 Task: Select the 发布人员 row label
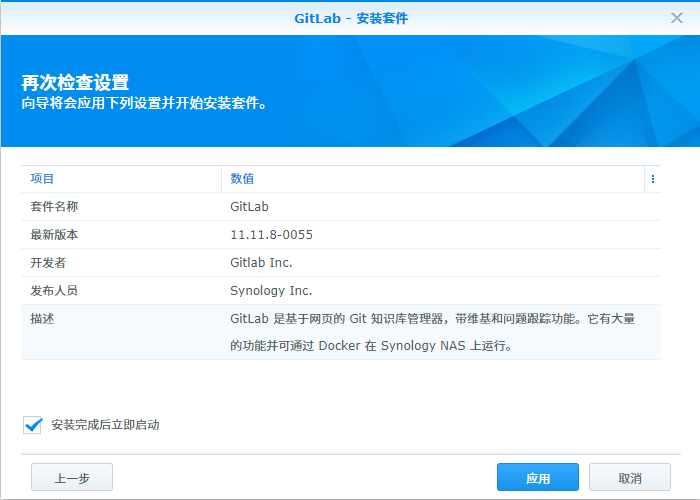click(x=54, y=291)
